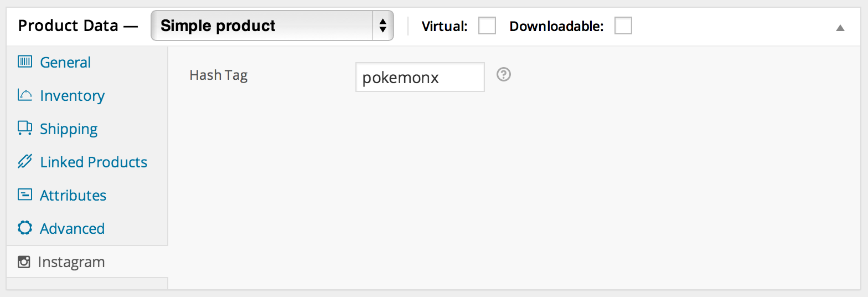The height and width of the screenshot is (297, 868).
Task: Click the Inventory chart icon
Action: coord(24,95)
